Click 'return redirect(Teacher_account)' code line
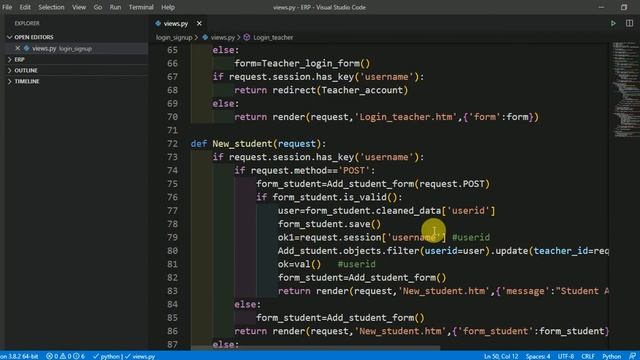640x360 pixels. (321, 90)
